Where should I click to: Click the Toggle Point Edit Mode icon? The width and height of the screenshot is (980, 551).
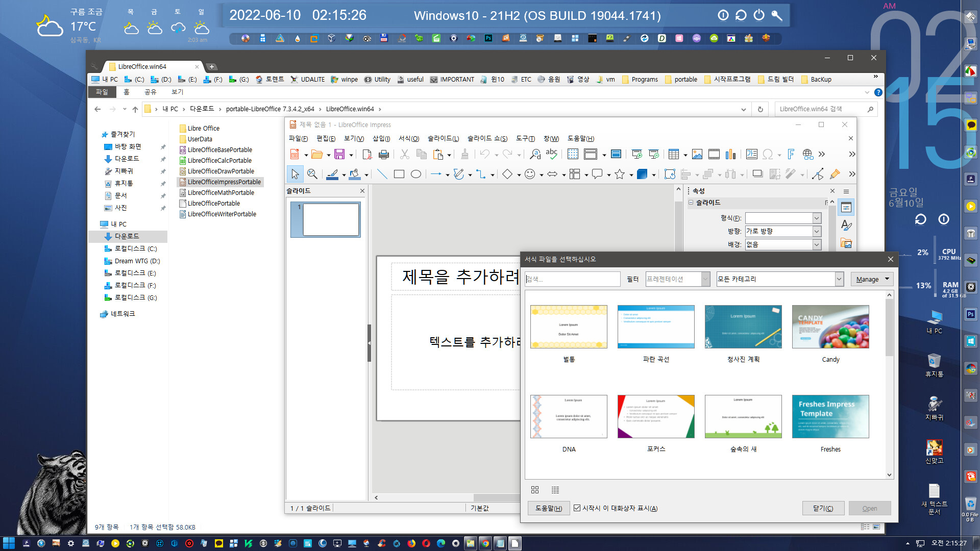(x=818, y=174)
